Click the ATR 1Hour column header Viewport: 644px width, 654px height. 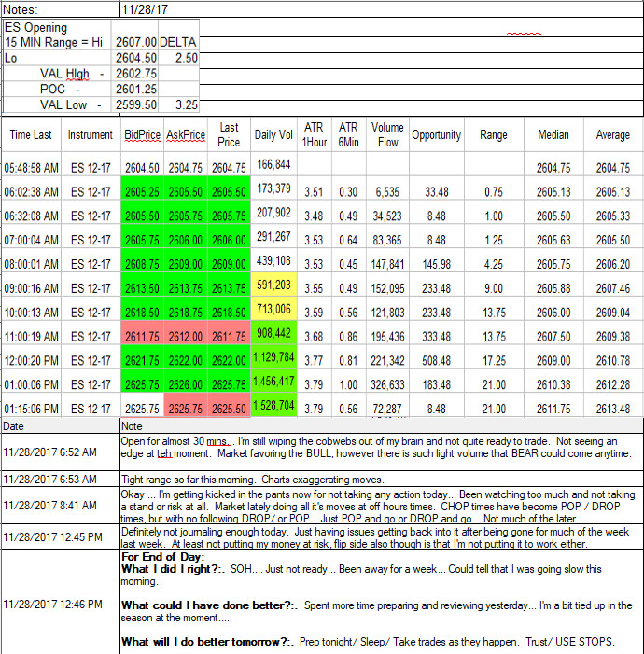[315, 134]
